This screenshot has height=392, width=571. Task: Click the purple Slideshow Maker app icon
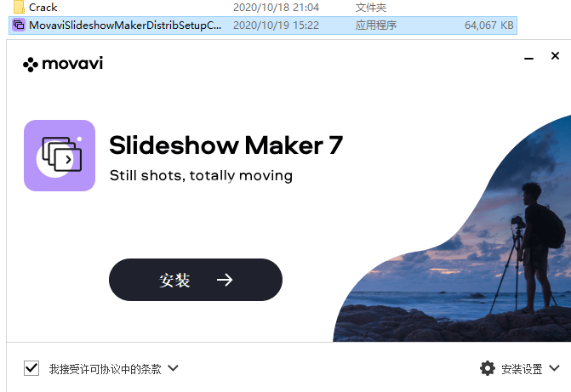[x=60, y=156]
